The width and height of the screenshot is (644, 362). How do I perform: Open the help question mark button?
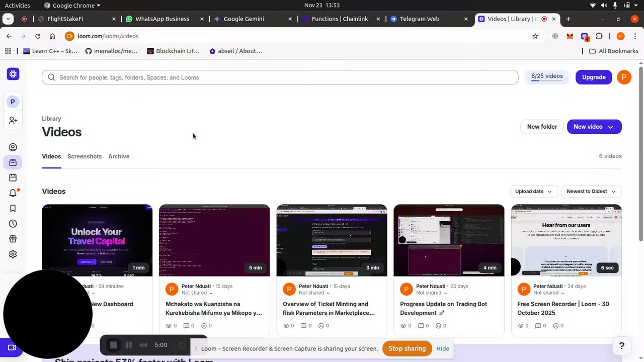coord(622,346)
